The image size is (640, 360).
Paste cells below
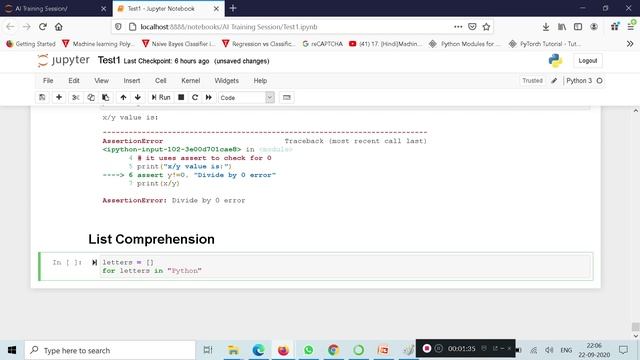[x=106, y=98]
